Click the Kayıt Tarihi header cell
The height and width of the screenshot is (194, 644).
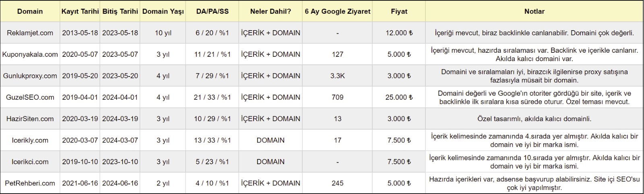tap(80, 11)
